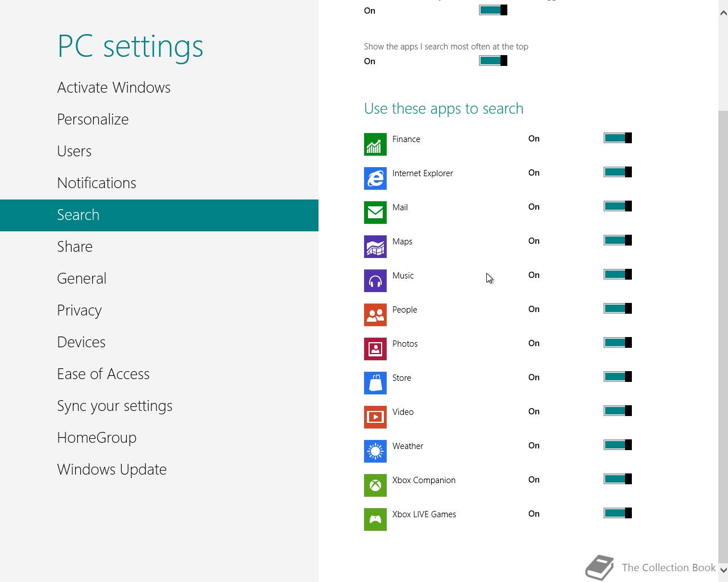Click the Photos app icon
The image size is (728, 582).
[375, 349]
